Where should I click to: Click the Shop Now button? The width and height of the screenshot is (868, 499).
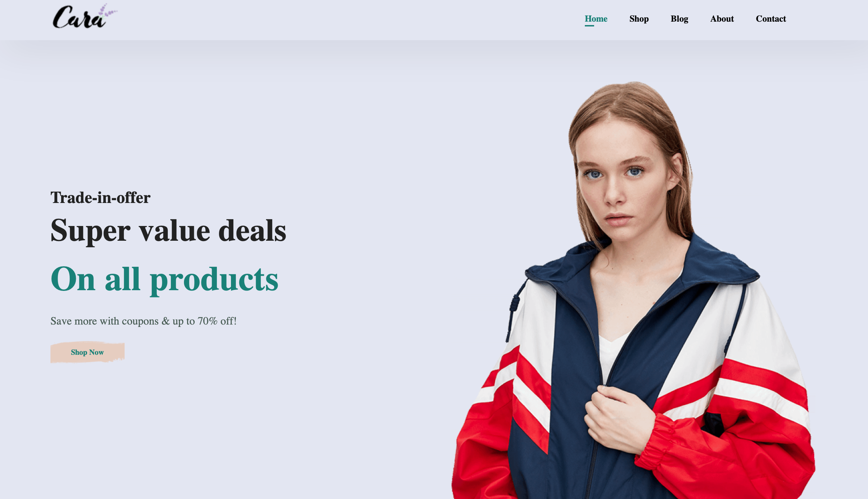pyautogui.click(x=87, y=352)
